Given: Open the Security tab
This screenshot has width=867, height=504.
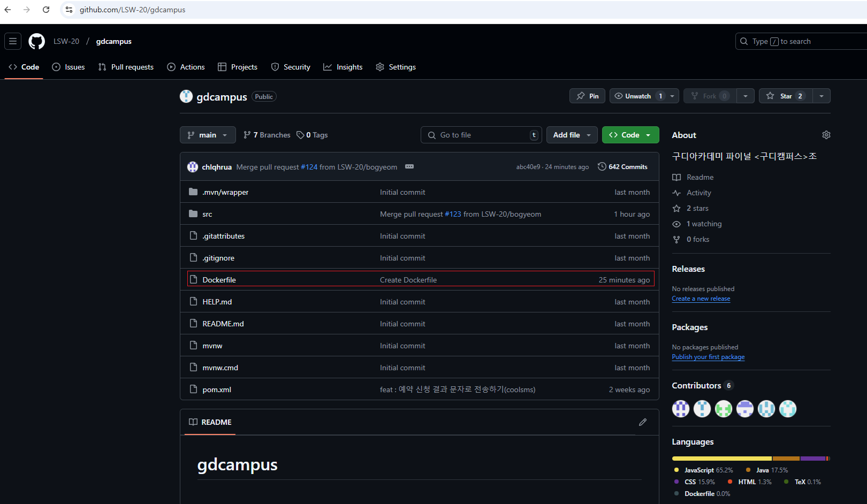Looking at the screenshot, I should 291,67.
